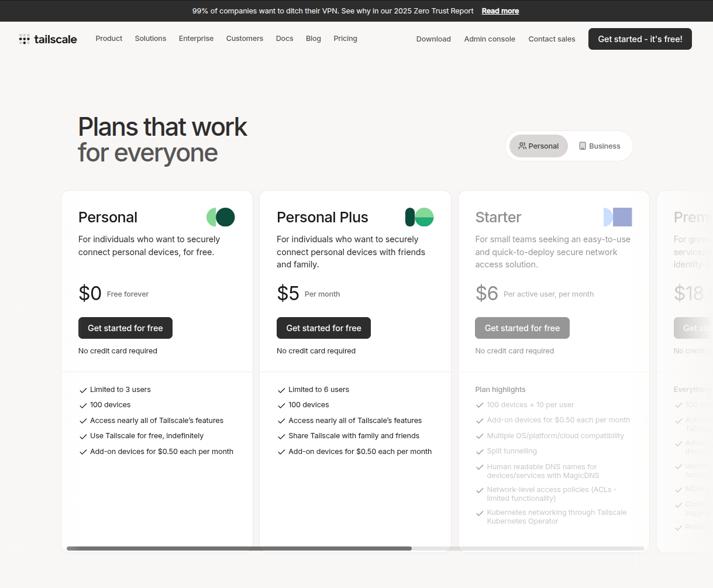Open the Product navigation menu
The height and width of the screenshot is (588, 713).
(x=109, y=39)
